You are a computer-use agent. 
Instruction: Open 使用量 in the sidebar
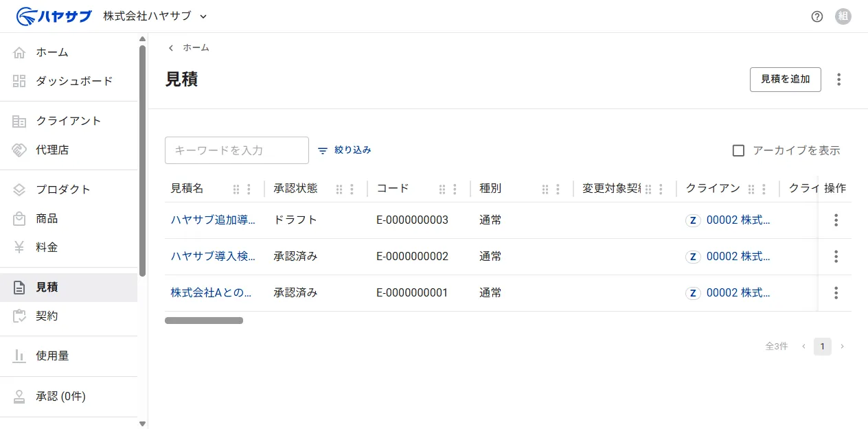(69, 356)
